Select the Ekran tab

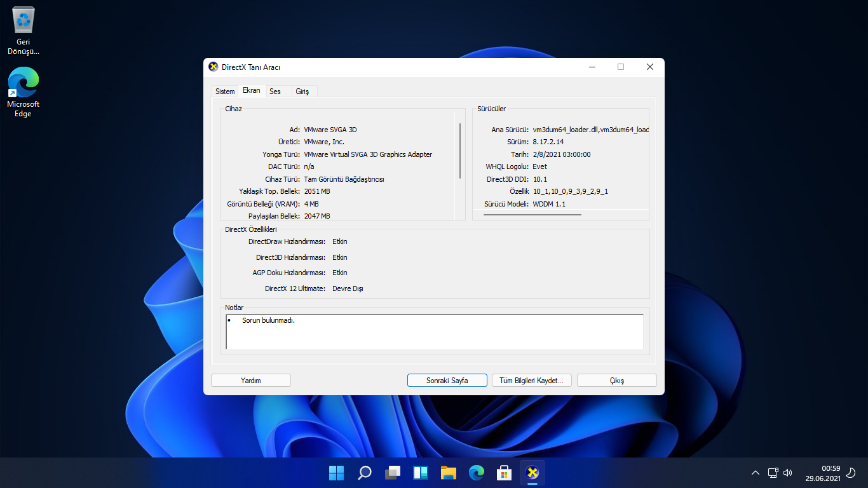pos(252,90)
